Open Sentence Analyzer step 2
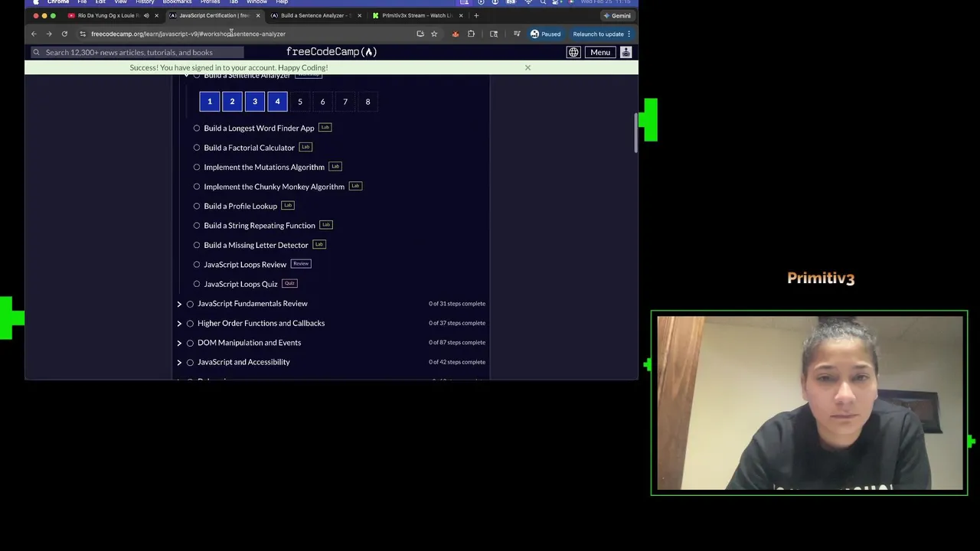Viewport: 980px width, 551px height. point(232,102)
